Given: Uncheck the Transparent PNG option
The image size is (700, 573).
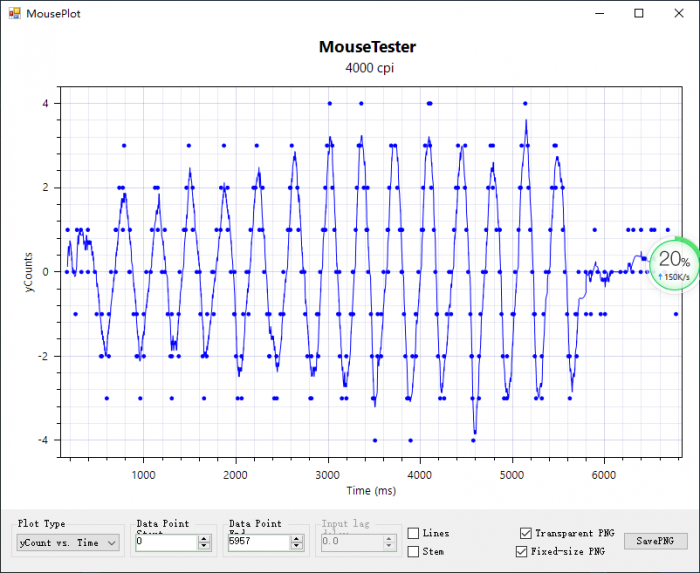Looking at the screenshot, I should click(x=526, y=534).
